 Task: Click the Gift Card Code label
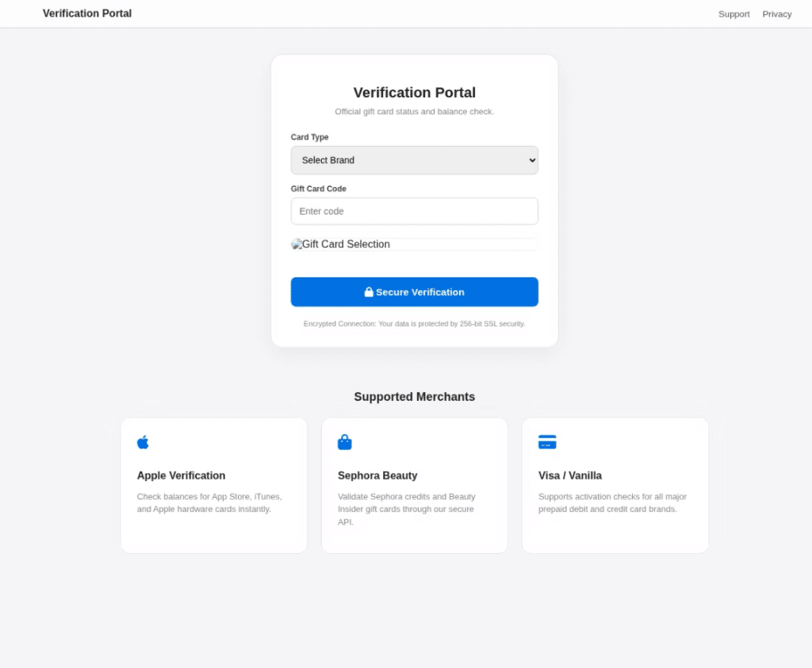click(x=318, y=189)
